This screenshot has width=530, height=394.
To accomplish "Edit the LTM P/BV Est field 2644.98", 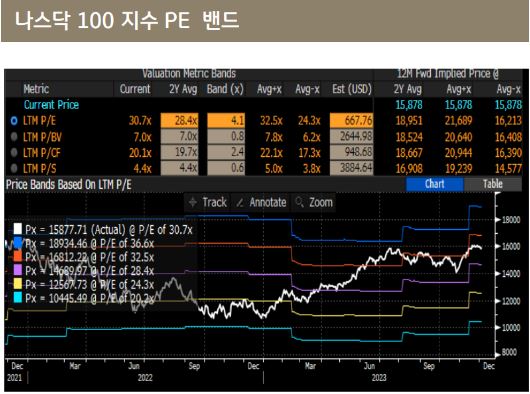I will tap(352, 137).
